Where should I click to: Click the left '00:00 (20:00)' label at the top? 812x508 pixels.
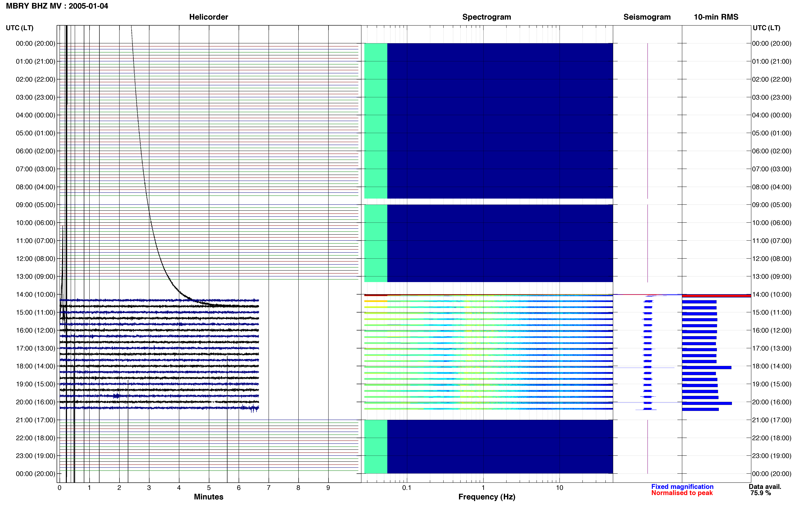tap(36, 43)
